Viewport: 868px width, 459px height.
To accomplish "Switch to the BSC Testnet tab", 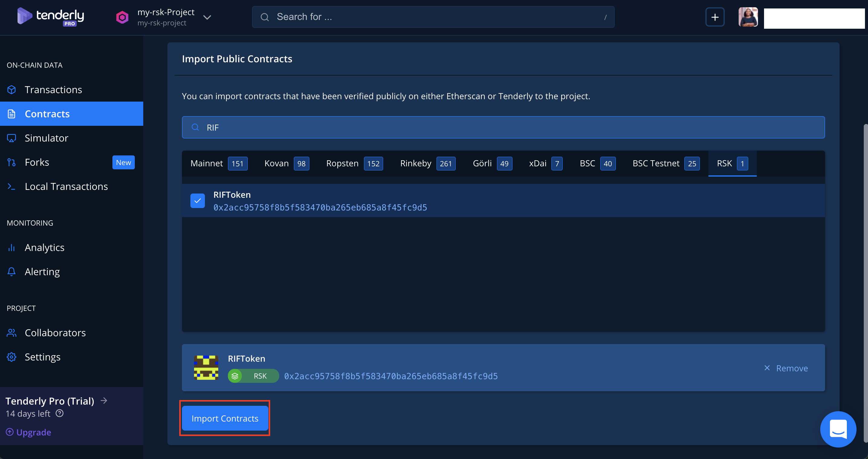I will [666, 164].
